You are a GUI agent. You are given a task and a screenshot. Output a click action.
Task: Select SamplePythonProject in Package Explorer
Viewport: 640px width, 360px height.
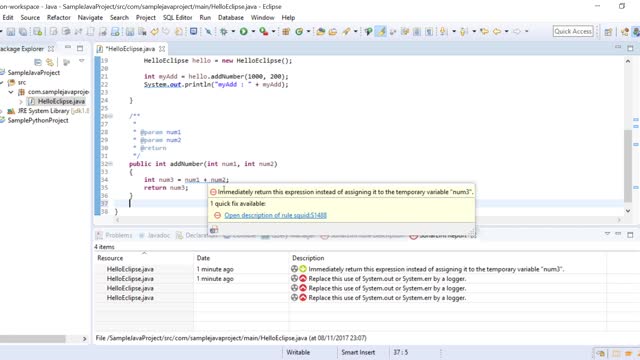pos(38,120)
